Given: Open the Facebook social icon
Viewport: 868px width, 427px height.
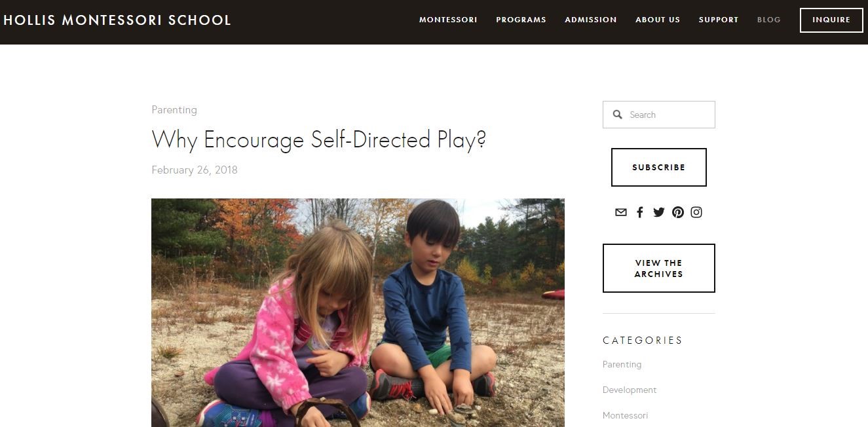Looking at the screenshot, I should (640, 212).
